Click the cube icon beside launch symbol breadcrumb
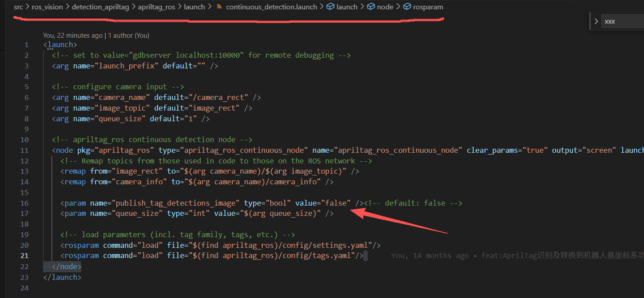The height and width of the screenshot is (298, 644). tap(330, 7)
